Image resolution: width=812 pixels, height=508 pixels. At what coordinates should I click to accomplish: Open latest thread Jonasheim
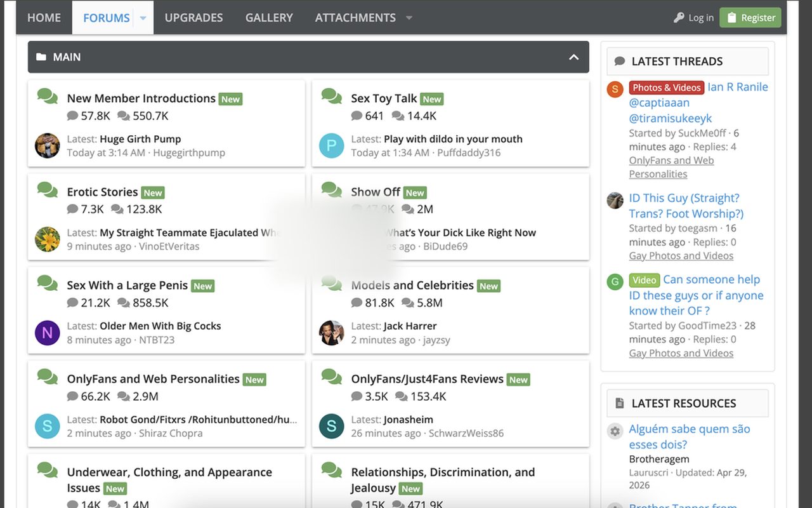[x=409, y=419]
